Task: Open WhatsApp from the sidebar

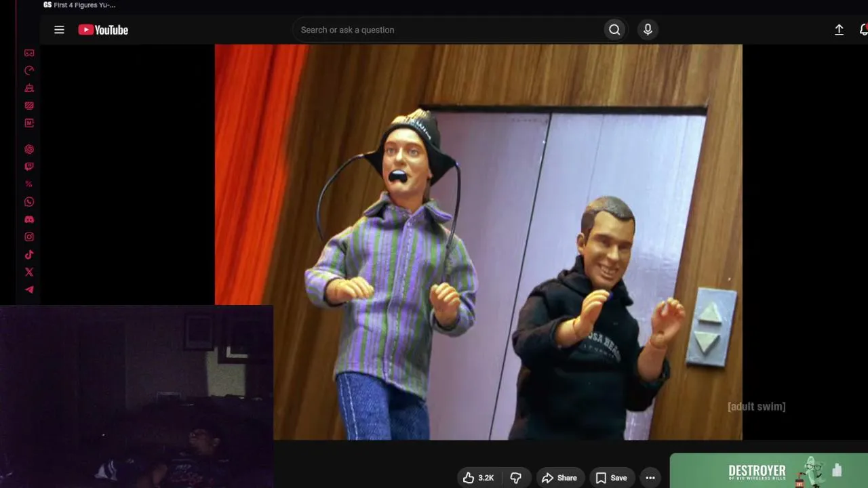Action: [29, 202]
